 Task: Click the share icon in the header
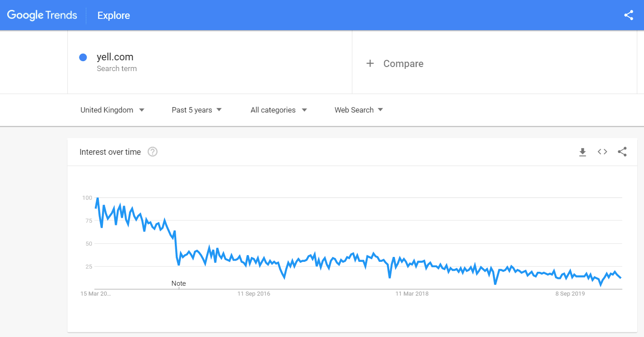(629, 15)
